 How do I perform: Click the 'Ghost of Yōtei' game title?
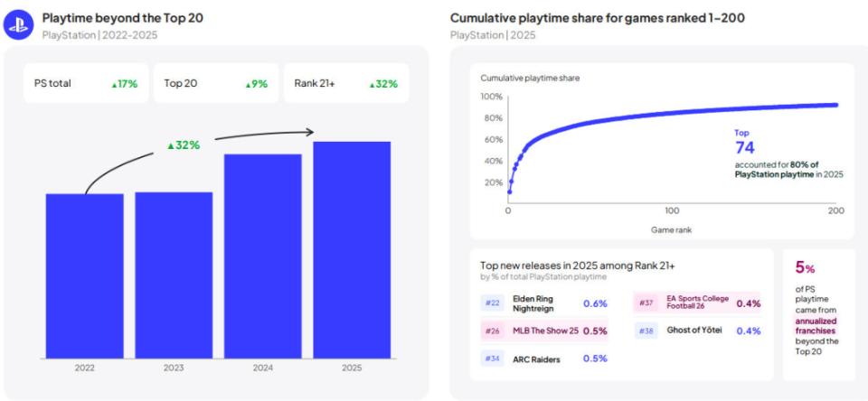point(694,331)
